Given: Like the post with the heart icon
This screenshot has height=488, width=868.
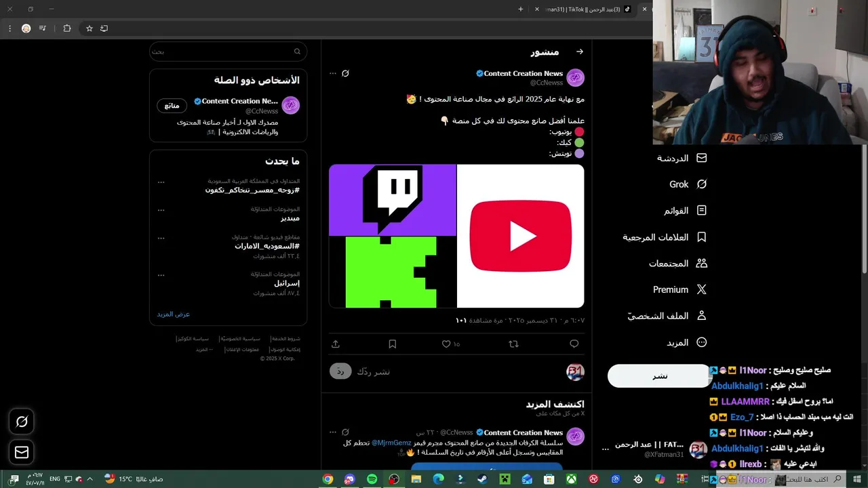Looking at the screenshot, I should 446,344.
